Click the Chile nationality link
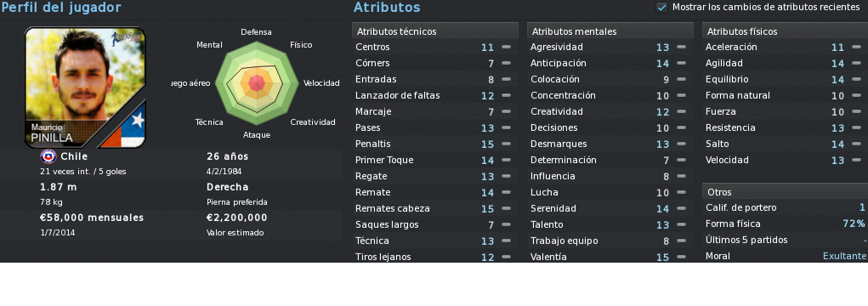The height and width of the screenshot is (306, 868). (x=74, y=156)
